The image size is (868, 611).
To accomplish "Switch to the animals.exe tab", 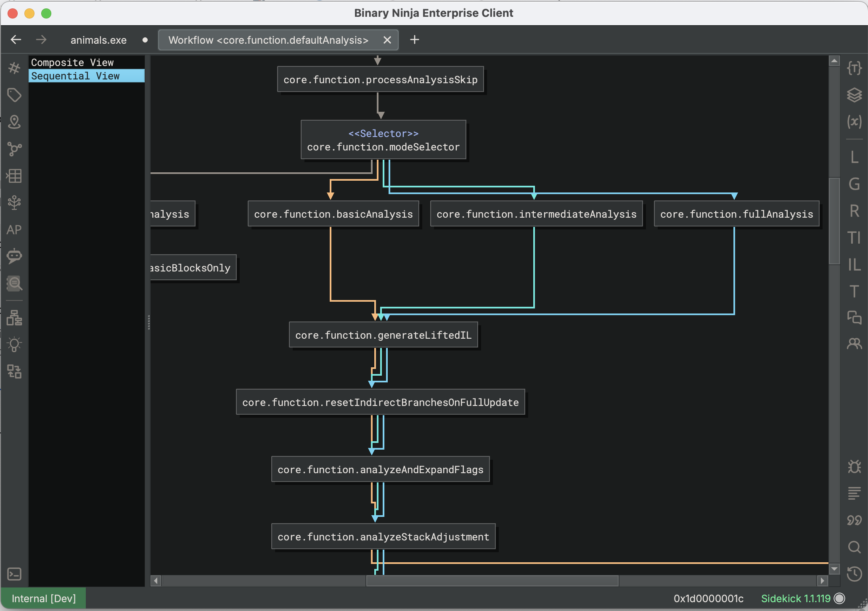I will coord(99,40).
